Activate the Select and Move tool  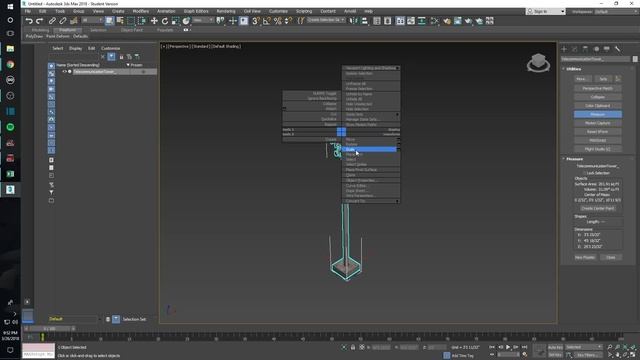pyautogui.click(x=154, y=20)
